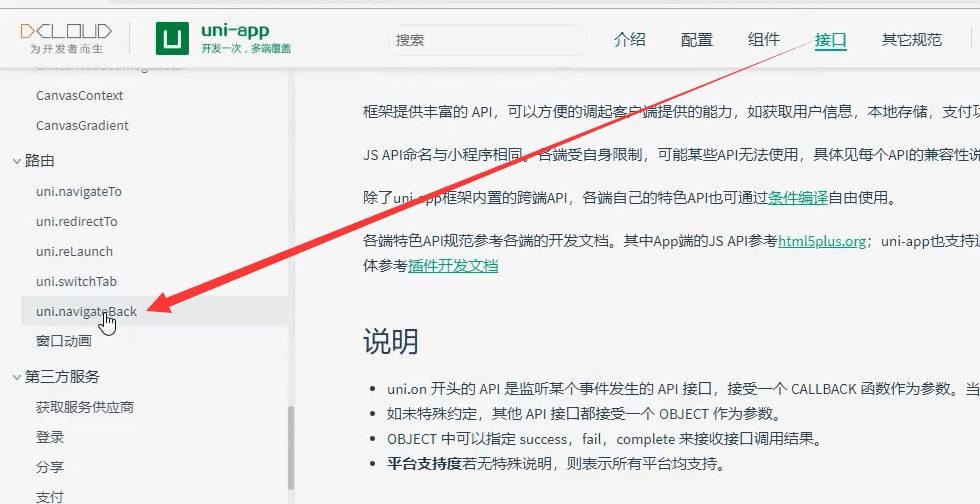Follow the html5plus.org link
Screen dimensions: 980x504
[822, 241]
